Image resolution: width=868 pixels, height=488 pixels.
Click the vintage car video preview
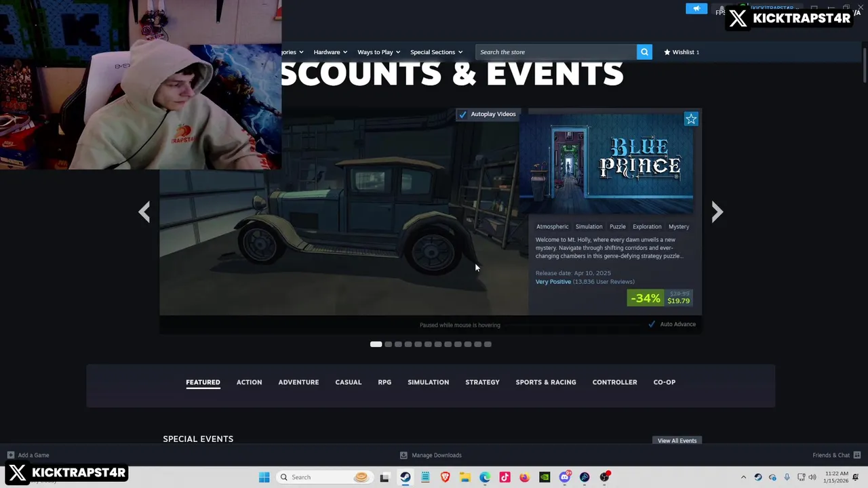pos(343,211)
